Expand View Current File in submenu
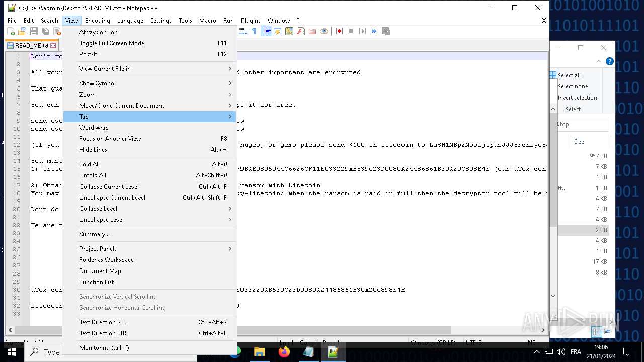This screenshot has height=362, width=644. tap(149, 69)
